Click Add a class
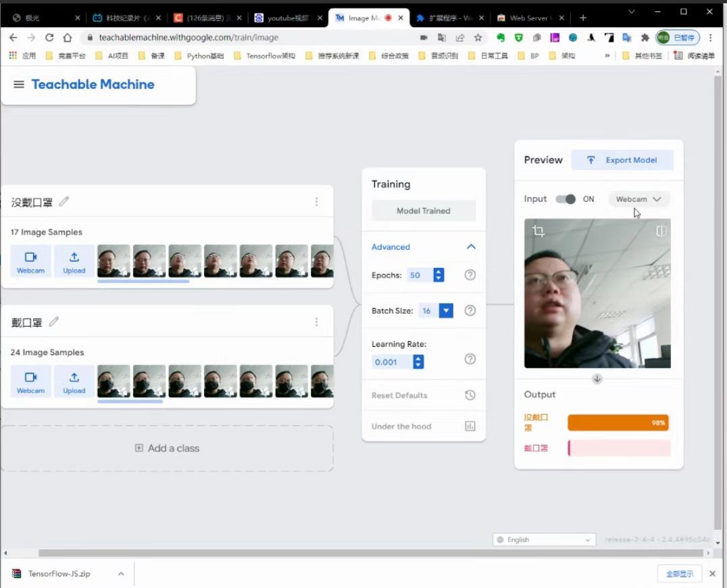The image size is (727, 588). click(x=167, y=448)
